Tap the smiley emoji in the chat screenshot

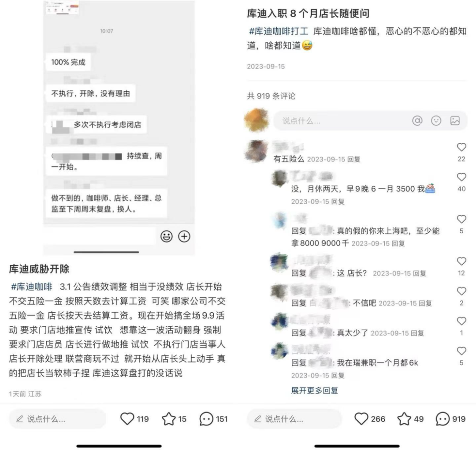coord(166,236)
